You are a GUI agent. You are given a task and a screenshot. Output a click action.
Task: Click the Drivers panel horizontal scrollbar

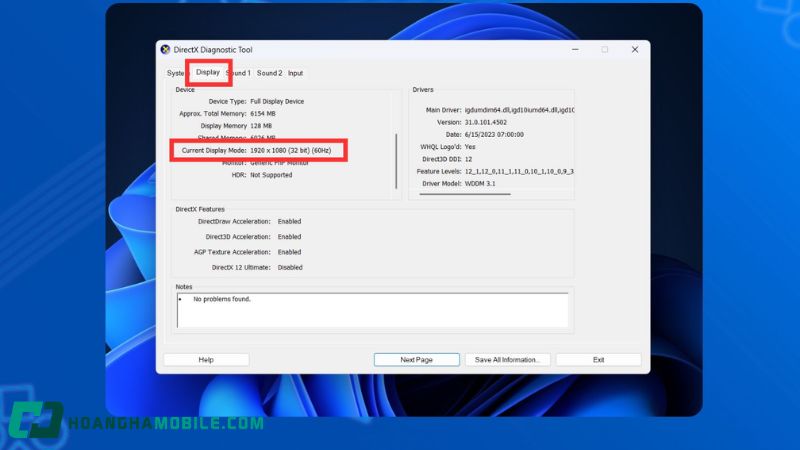[465, 194]
